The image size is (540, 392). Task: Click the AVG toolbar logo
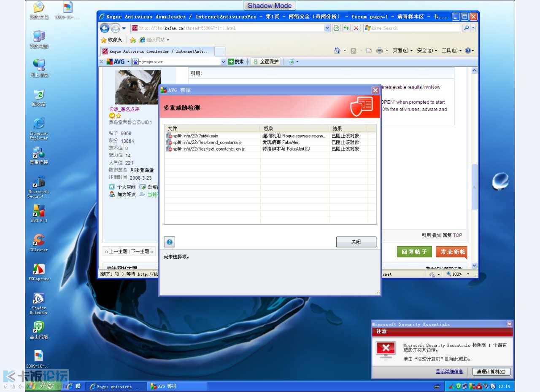[x=116, y=62]
